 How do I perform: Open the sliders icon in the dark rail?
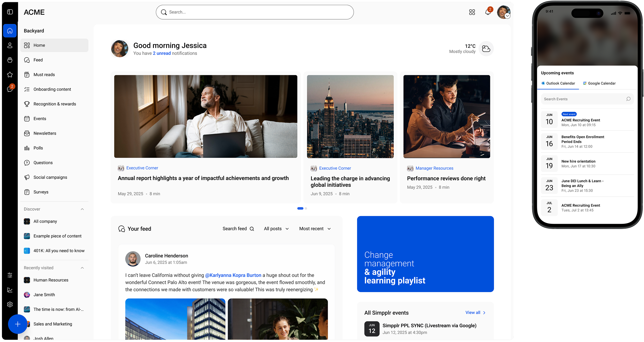click(10, 275)
